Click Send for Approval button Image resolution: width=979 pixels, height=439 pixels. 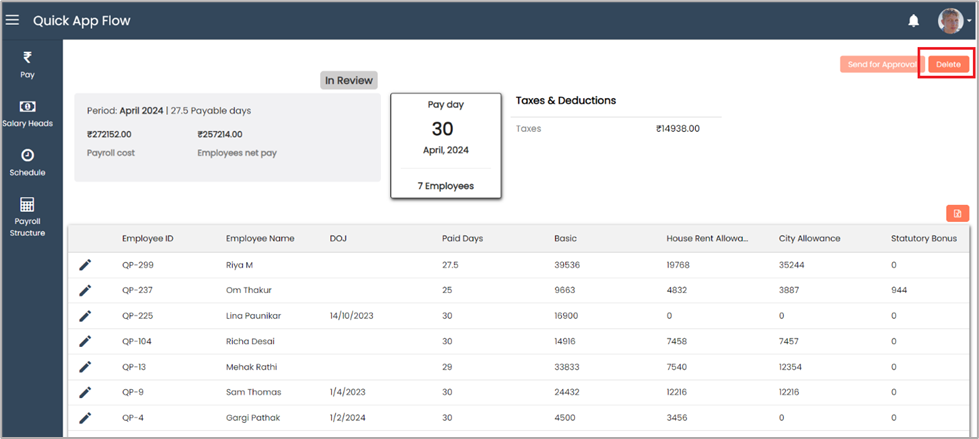pos(880,64)
